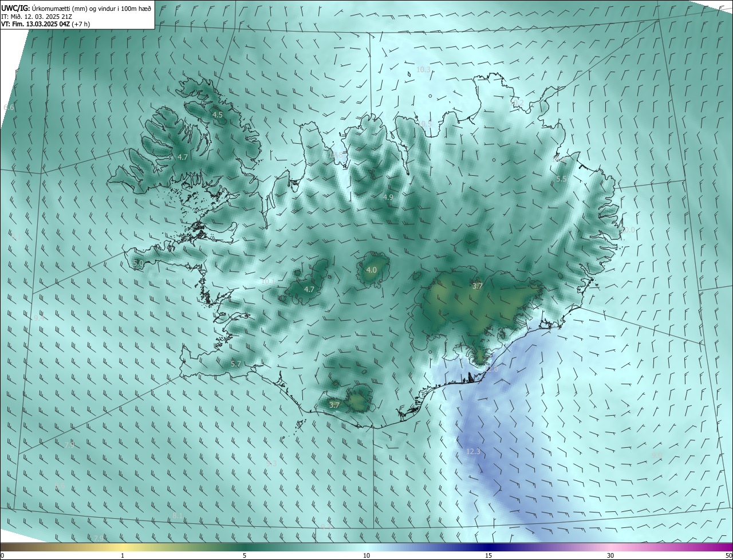733x560 pixels.
Task: Click the map value label '10.3'
Action: 423,69
